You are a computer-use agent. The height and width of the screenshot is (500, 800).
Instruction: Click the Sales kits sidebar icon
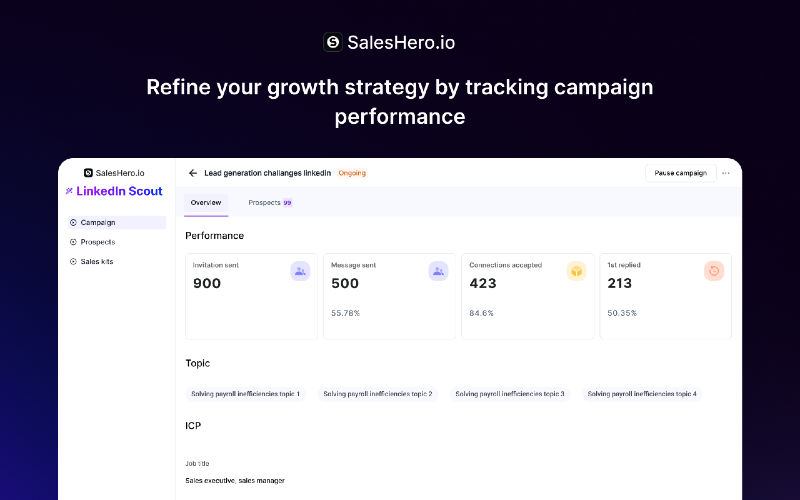point(73,261)
